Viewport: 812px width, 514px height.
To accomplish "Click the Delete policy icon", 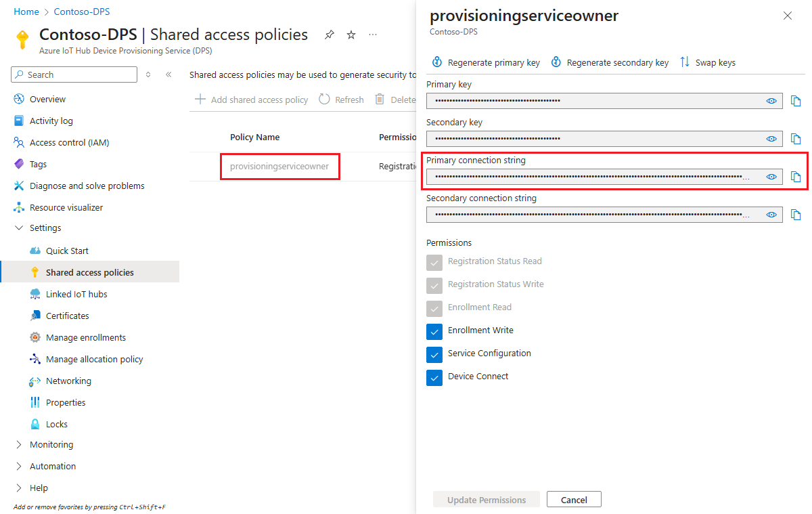I will (x=379, y=99).
